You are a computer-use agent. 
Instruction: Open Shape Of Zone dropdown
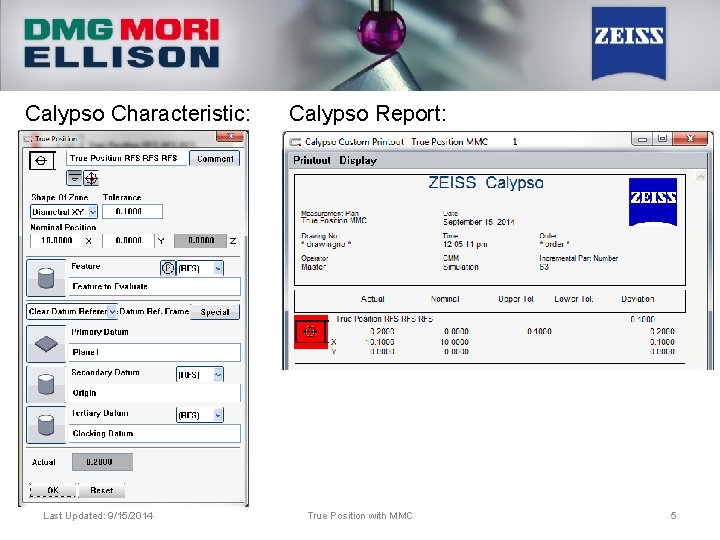(93, 212)
